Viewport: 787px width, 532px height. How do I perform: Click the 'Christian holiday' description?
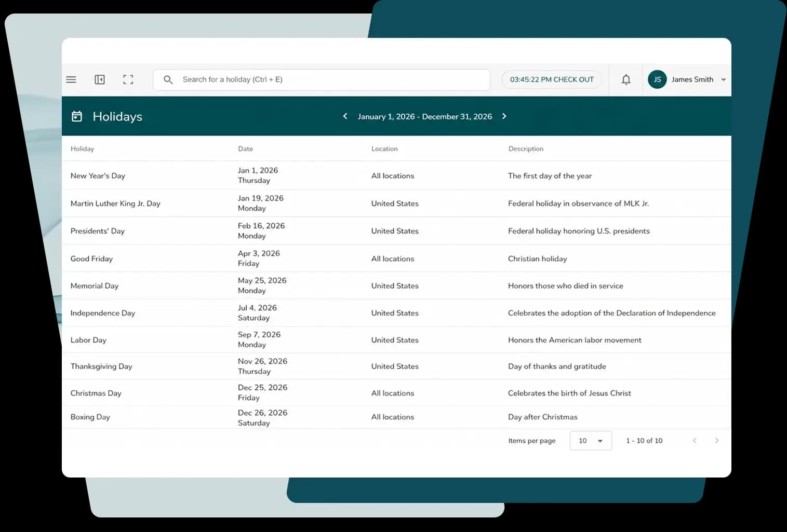(x=537, y=258)
